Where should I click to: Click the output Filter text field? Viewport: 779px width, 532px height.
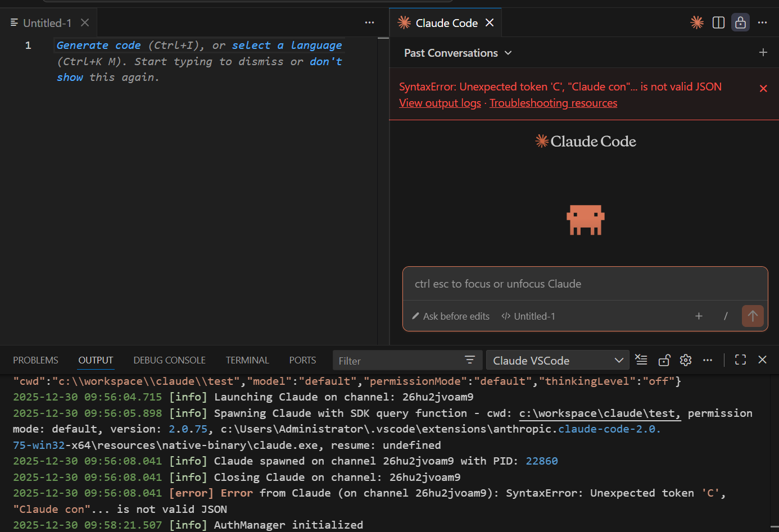pos(399,361)
